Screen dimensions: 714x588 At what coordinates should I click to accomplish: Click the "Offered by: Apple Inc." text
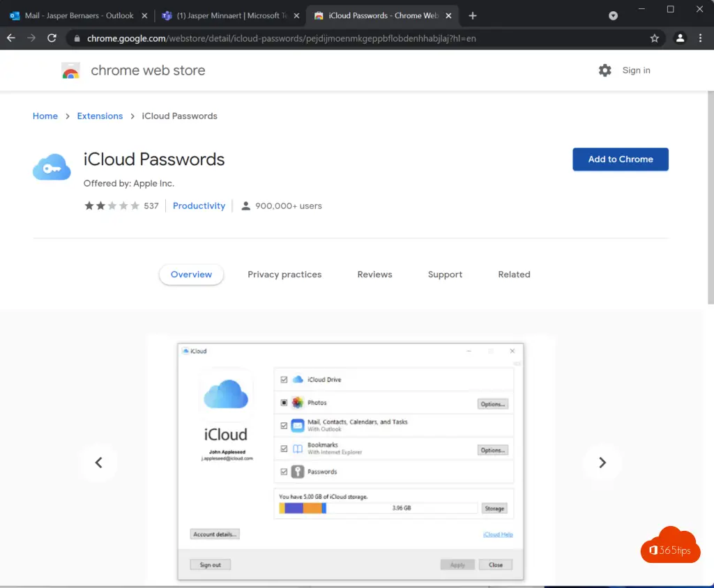click(129, 183)
